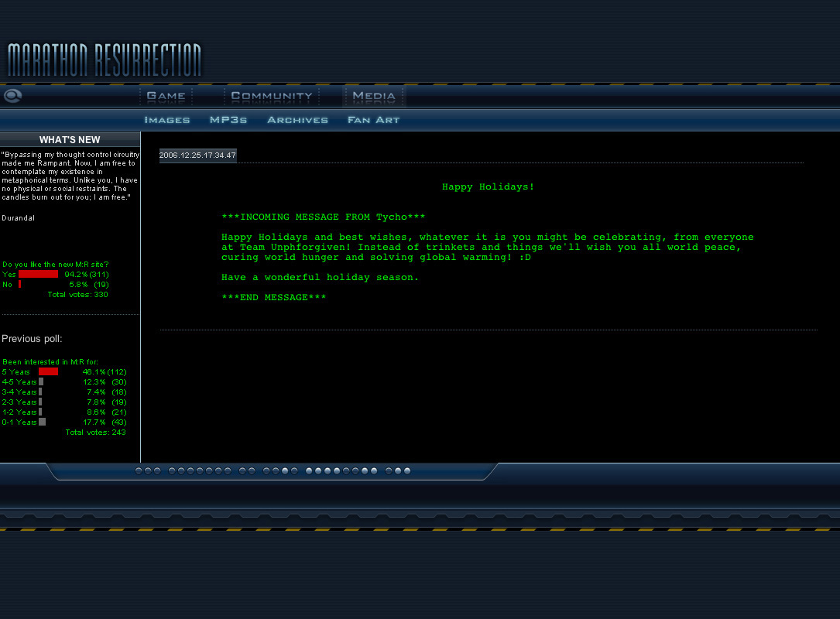Viewport: 840px width, 619px height.
Task: Click the red Yes poll result bar
Action: pyautogui.click(x=38, y=274)
